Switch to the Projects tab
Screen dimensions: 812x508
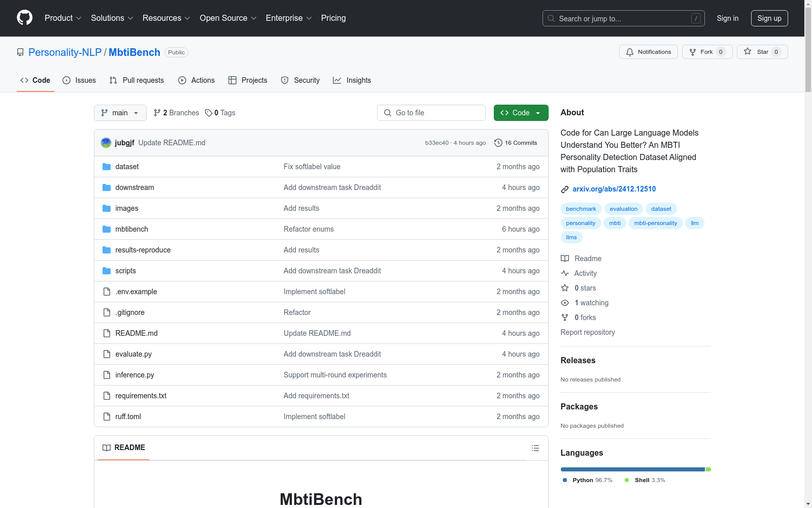pyautogui.click(x=248, y=80)
